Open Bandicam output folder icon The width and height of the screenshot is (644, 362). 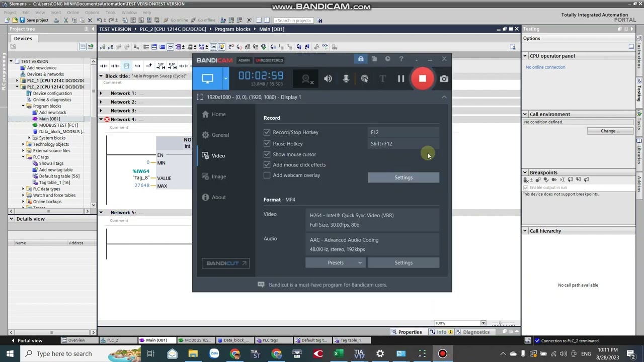[x=374, y=59]
